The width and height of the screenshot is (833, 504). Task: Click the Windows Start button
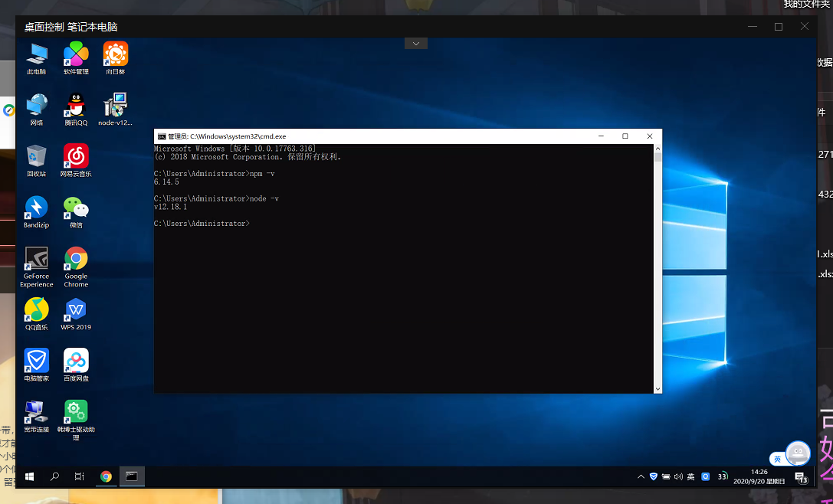point(29,476)
